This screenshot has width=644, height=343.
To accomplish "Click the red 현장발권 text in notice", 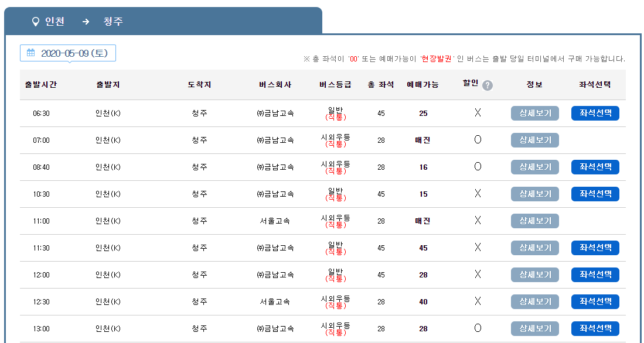I will click(436, 59).
